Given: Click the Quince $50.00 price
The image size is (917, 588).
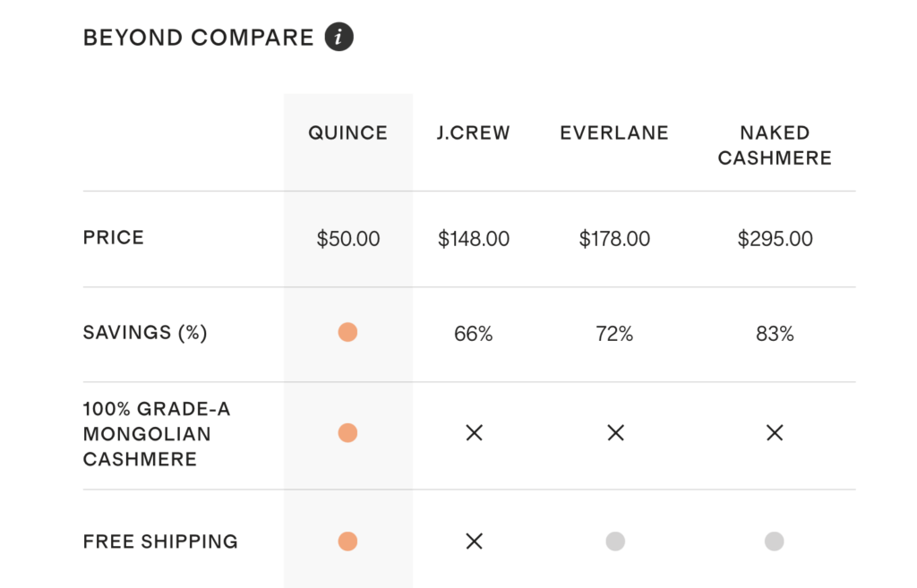Looking at the screenshot, I should (347, 239).
